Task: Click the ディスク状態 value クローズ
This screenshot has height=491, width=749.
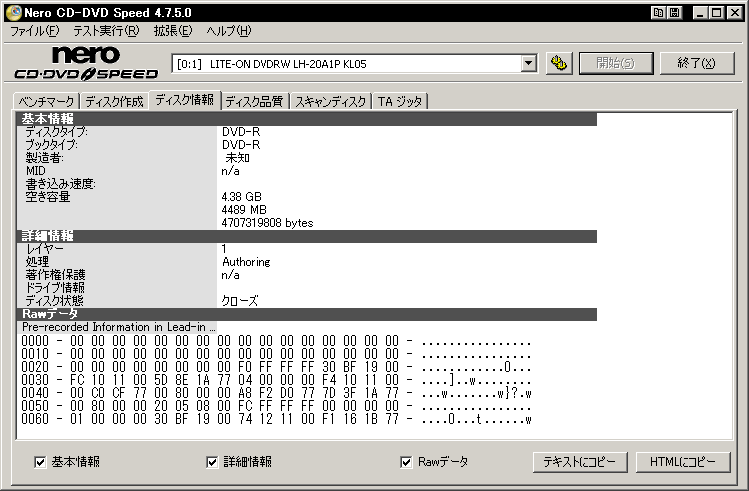Action: [x=240, y=301]
